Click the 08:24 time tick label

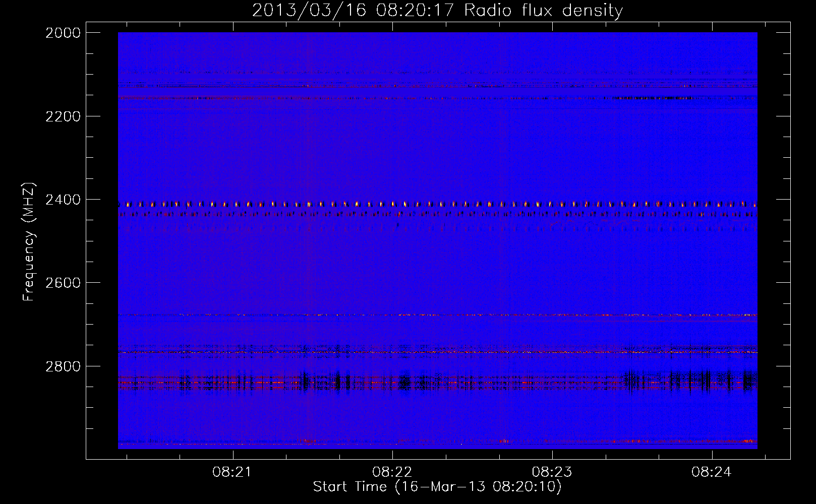tap(712, 472)
